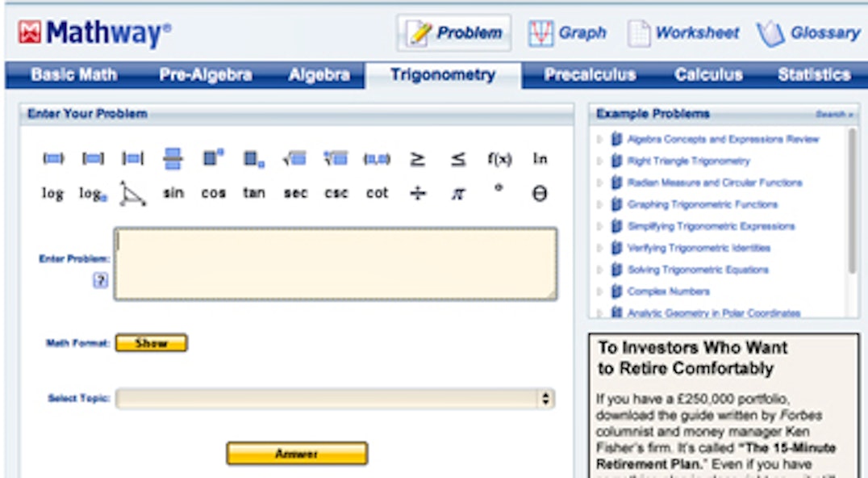Image resolution: width=868 pixels, height=478 pixels.
Task: Click the Mathway logo
Action: click(94, 32)
